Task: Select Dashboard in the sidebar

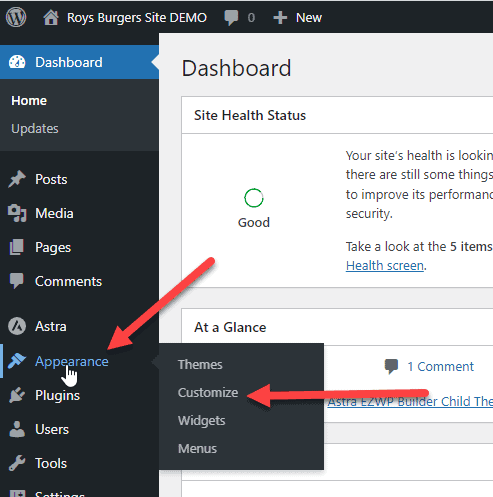Action: (79, 62)
